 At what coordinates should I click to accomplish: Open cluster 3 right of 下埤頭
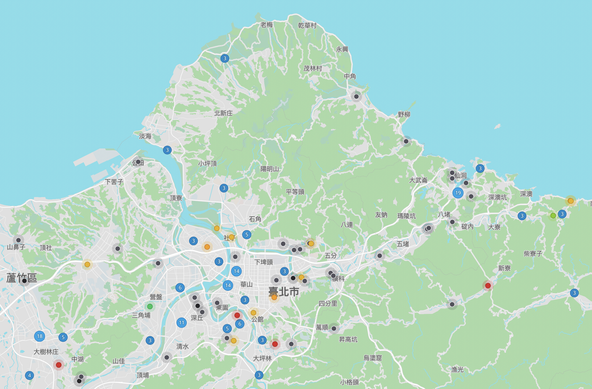(x=284, y=271)
